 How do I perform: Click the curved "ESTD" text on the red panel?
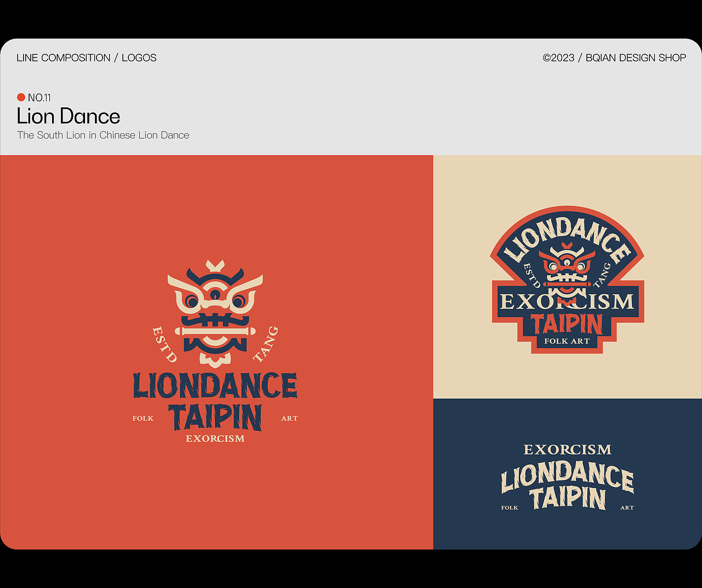pos(164,345)
